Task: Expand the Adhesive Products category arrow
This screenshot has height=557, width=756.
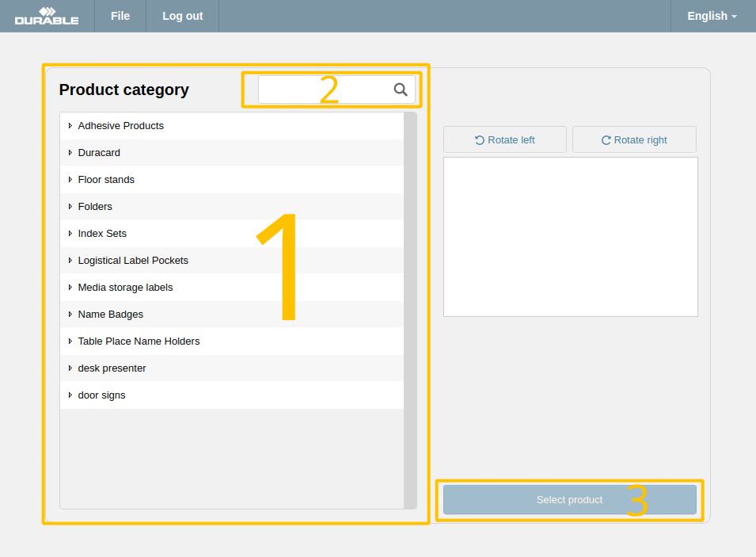Action: (70, 125)
